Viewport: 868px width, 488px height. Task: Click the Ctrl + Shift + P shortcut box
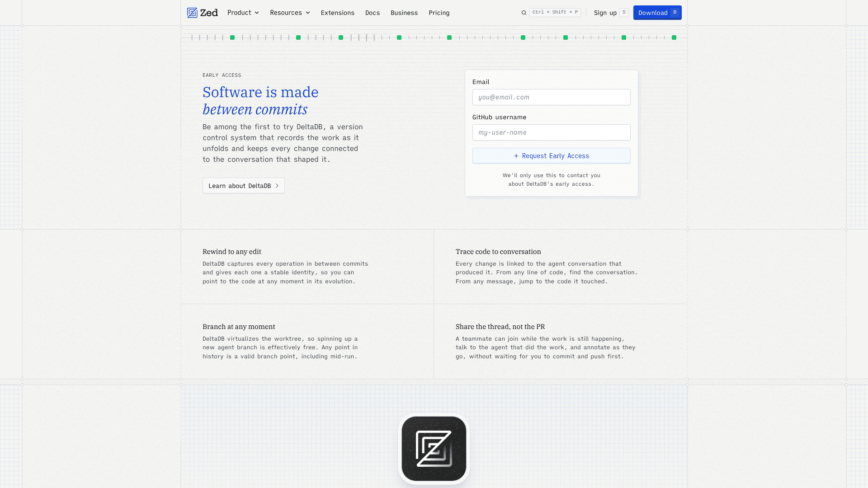[x=555, y=12]
